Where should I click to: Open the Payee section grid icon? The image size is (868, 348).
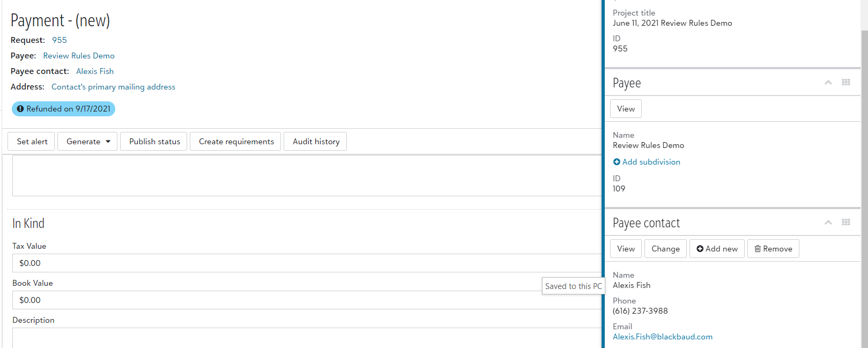pos(846,82)
